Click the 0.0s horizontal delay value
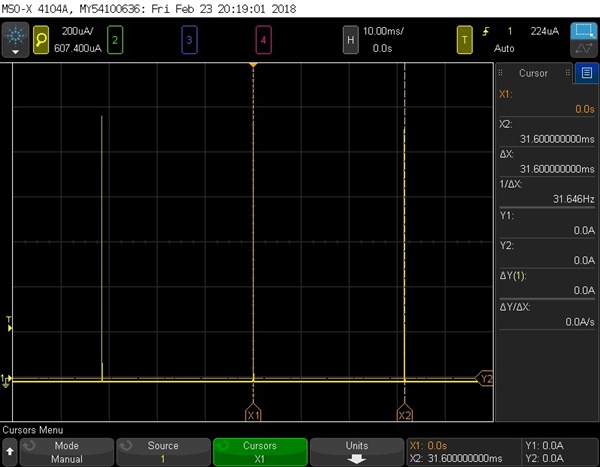The height and width of the screenshot is (467, 600). click(x=382, y=48)
